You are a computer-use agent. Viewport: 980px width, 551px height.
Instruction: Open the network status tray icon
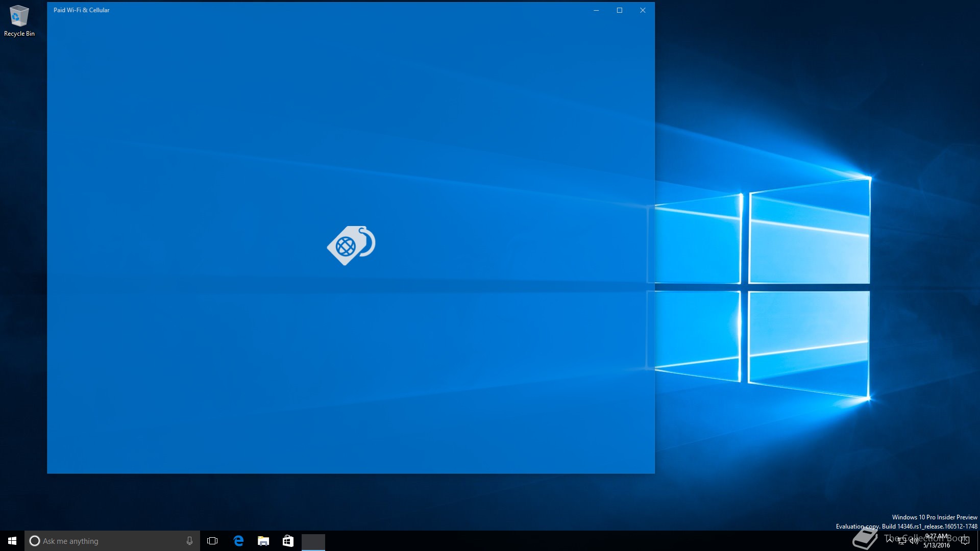(902, 541)
